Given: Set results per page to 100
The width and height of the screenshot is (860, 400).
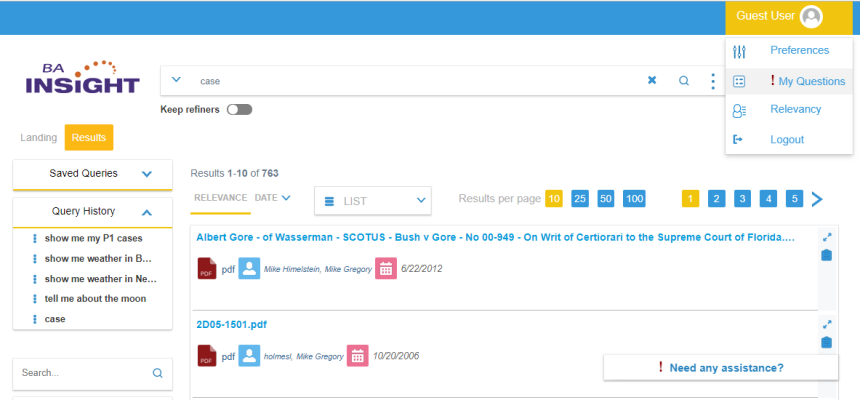Looking at the screenshot, I should pos(634,199).
